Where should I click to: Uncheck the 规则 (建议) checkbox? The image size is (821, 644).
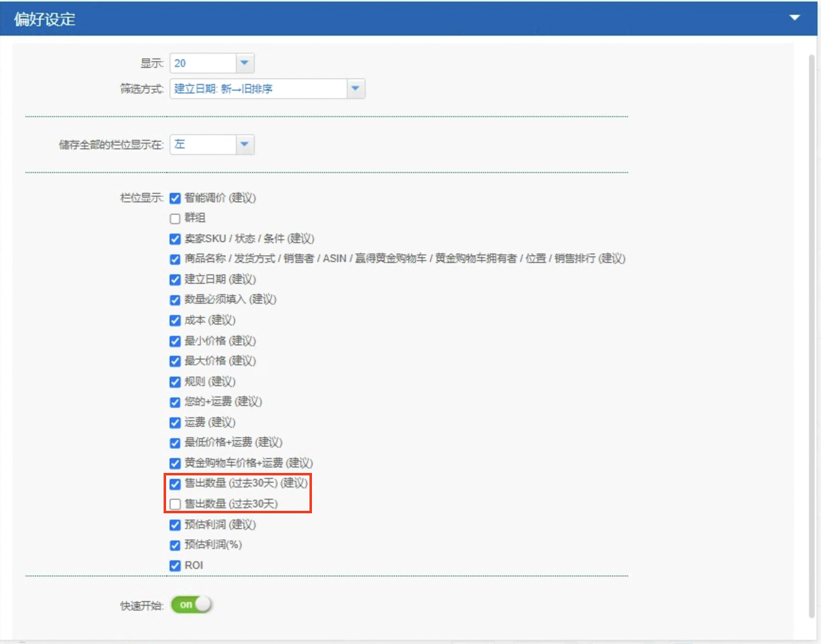[x=176, y=382]
